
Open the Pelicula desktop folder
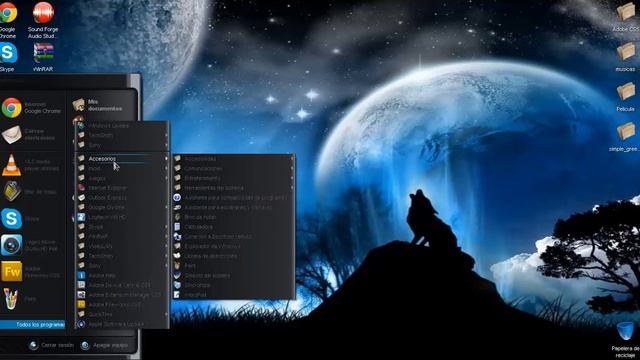pyautogui.click(x=625, y=97)
